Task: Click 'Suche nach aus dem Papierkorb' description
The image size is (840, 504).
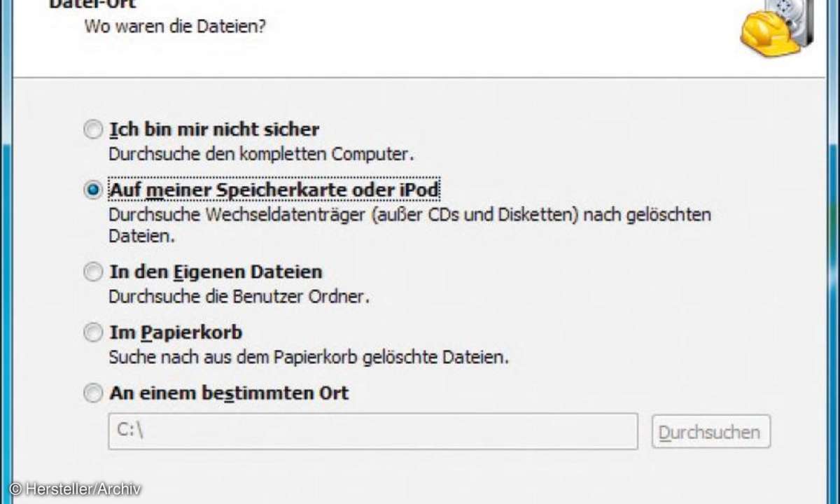Action: point(309,357)
